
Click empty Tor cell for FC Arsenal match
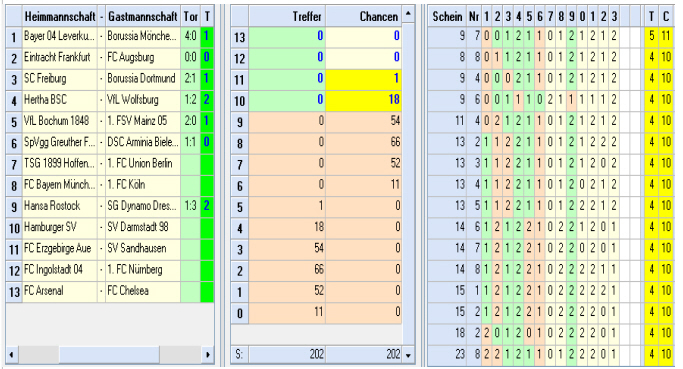pyautogui.click(x=190, y=291)
